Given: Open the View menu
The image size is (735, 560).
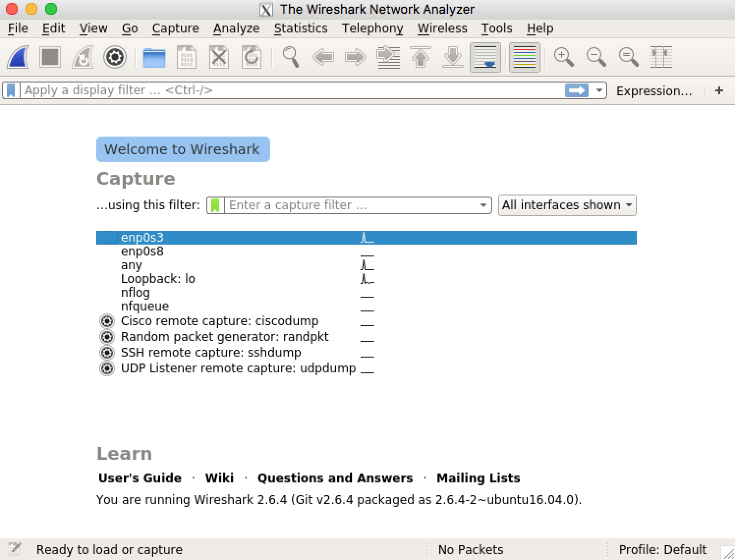Looking at the screenshot, I should 93,28.
